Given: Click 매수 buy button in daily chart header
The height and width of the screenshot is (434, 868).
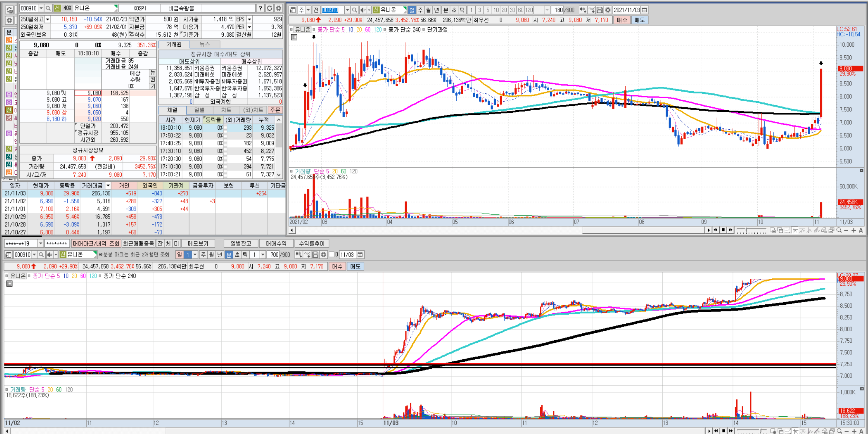Looking at the screenshot, I should click(x=622, y=20).
